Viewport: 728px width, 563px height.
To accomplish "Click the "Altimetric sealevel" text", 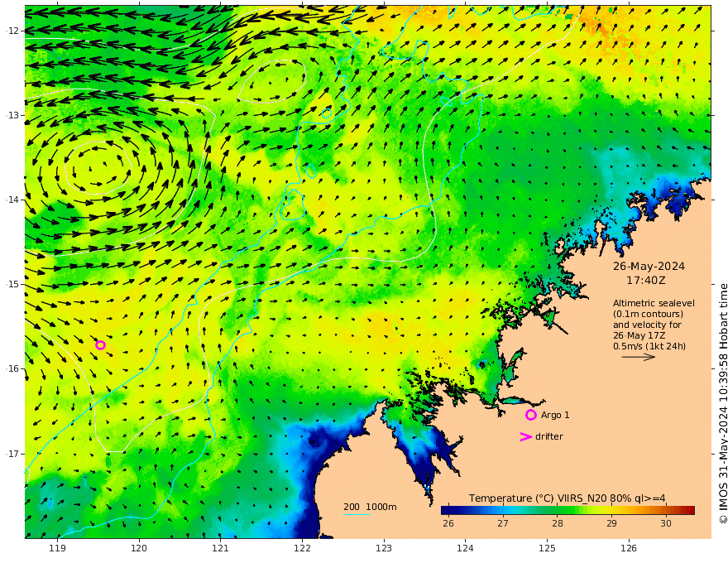I will (654, 303).
